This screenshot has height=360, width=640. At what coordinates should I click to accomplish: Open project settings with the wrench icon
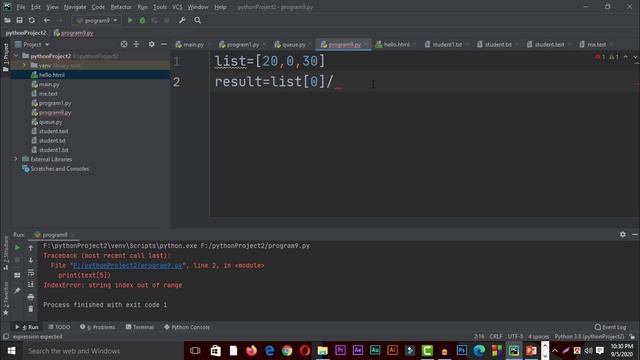(182, 20)
